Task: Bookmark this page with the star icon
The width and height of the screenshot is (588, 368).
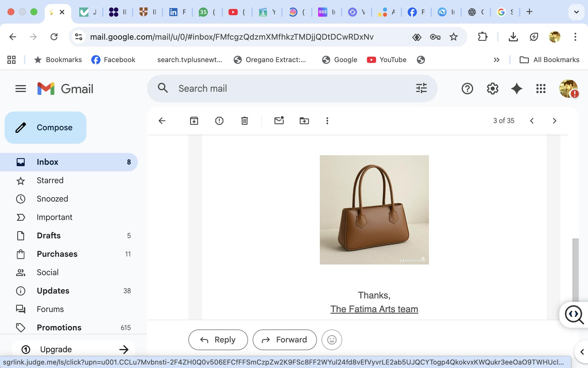Action: point(453,37)
